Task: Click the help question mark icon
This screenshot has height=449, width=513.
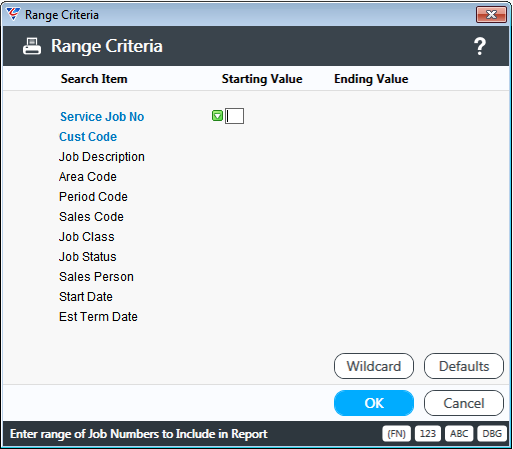Action: [480, 46]
